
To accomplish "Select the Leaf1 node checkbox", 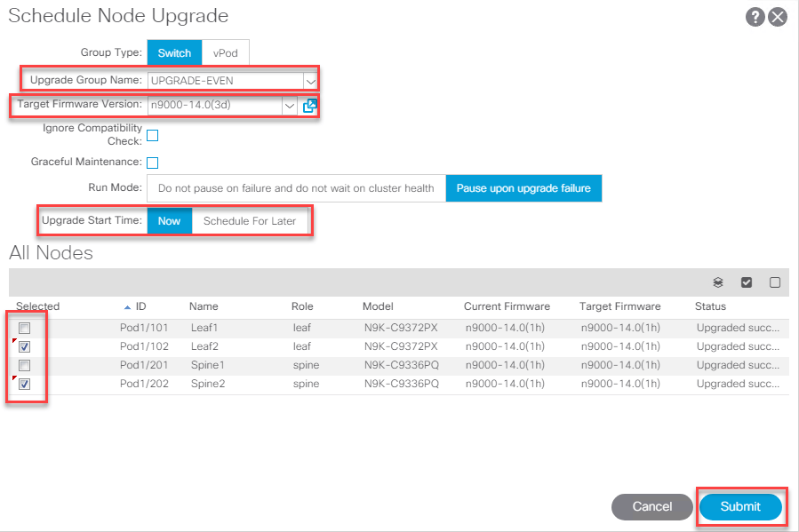I will pos(25,328).
